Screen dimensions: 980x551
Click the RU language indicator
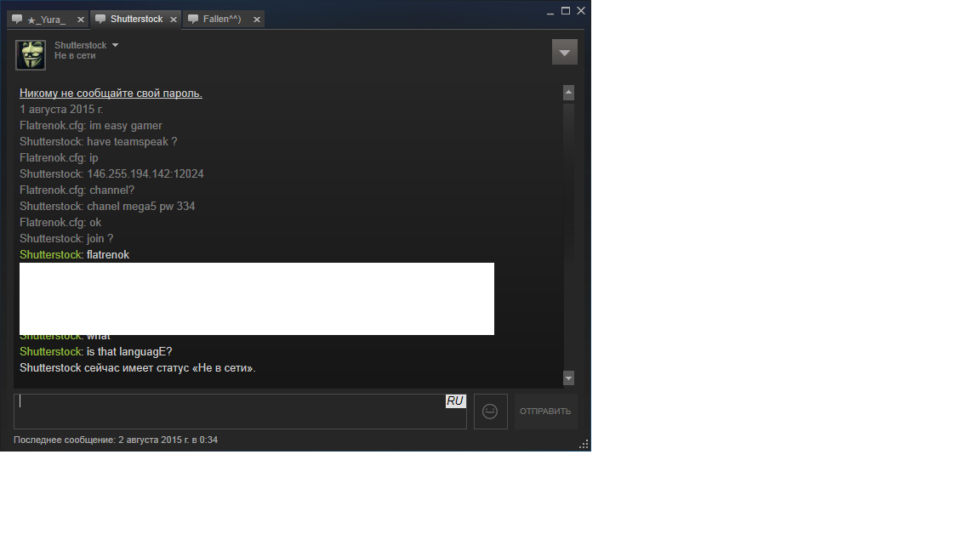click(x=455, y=401)
